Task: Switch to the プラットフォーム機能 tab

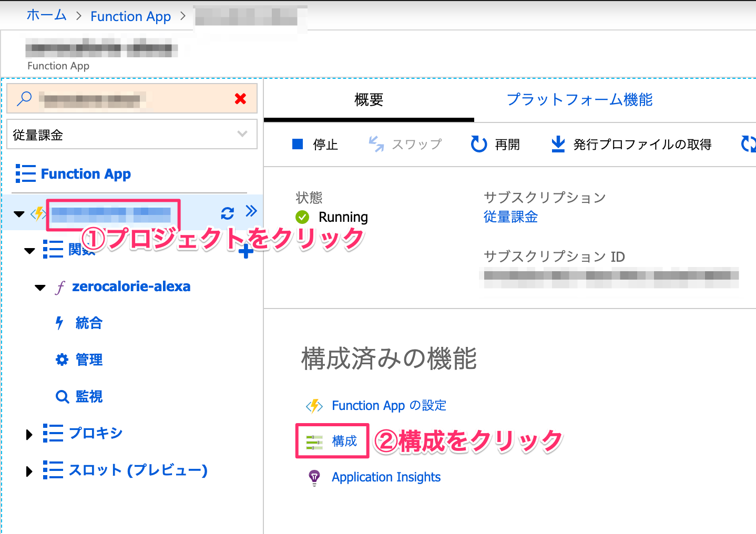Action: coord(579,100)
